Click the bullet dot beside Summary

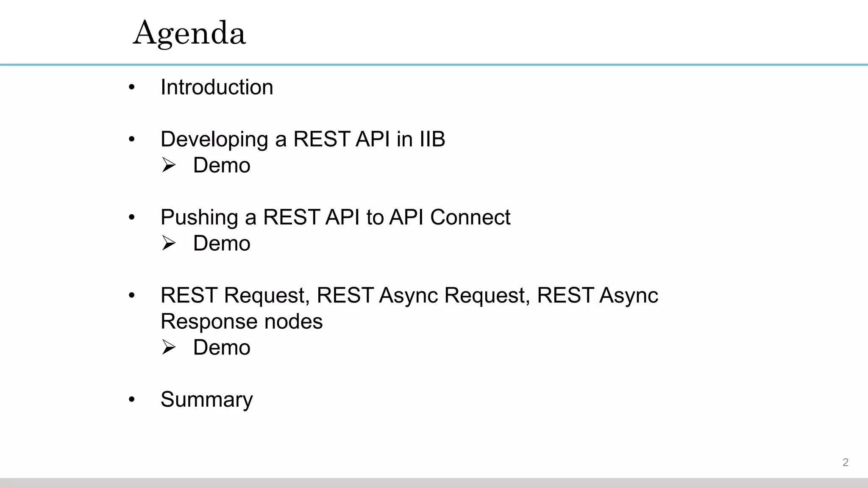click(132, 399)
